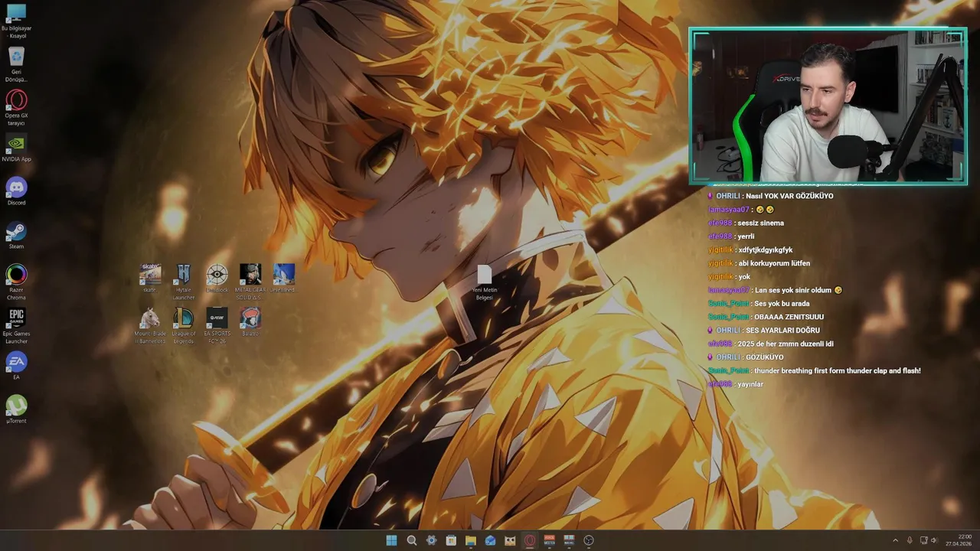This screenshot has height=551, width=980.
Task: Click the OBS Studio taskbar icon
Action: [589, 540]
